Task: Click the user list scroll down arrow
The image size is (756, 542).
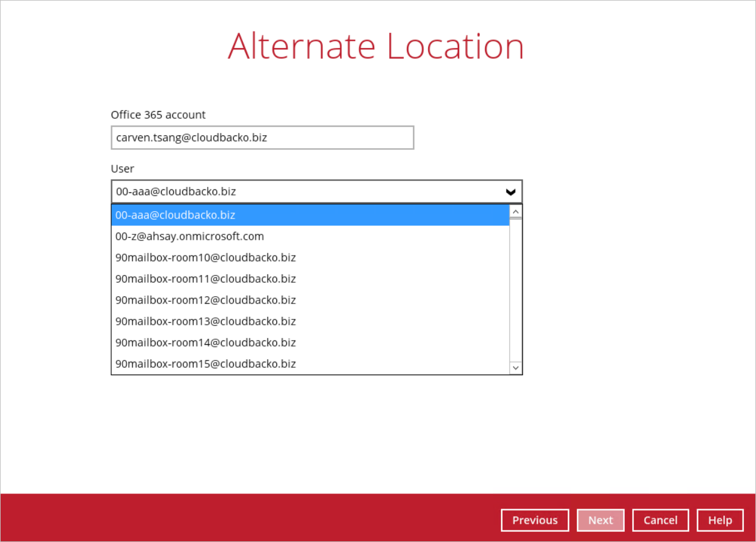Action: coord(516,367)
